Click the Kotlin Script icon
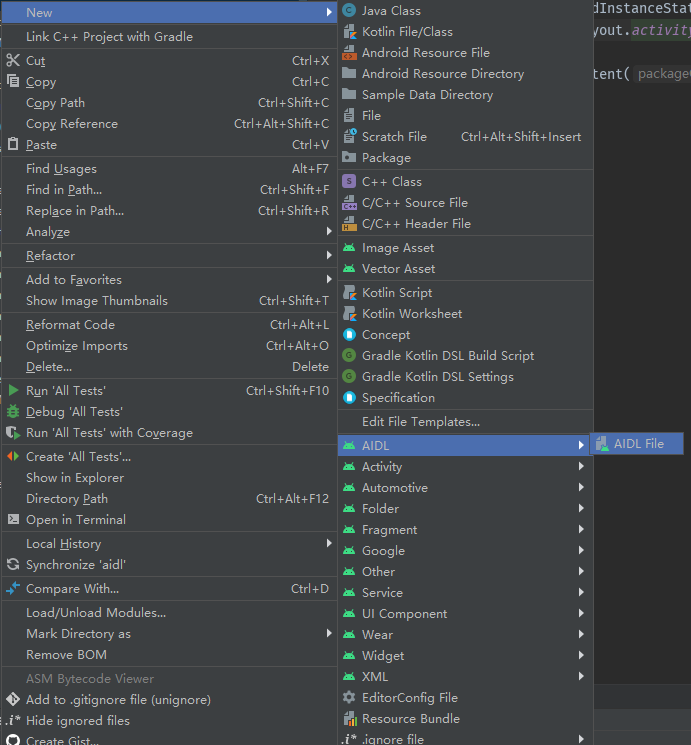This screenshot has height=745, width=691. point(349,293)
